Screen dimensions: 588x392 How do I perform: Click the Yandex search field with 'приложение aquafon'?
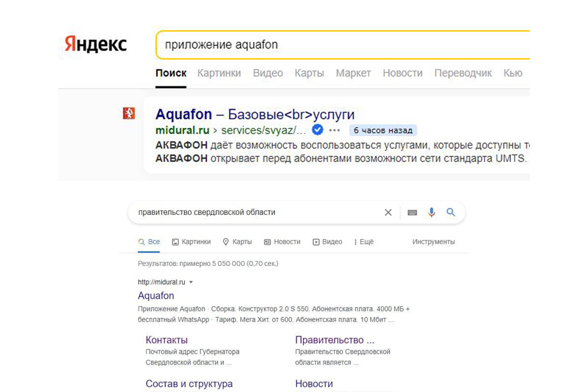(343, 45)
